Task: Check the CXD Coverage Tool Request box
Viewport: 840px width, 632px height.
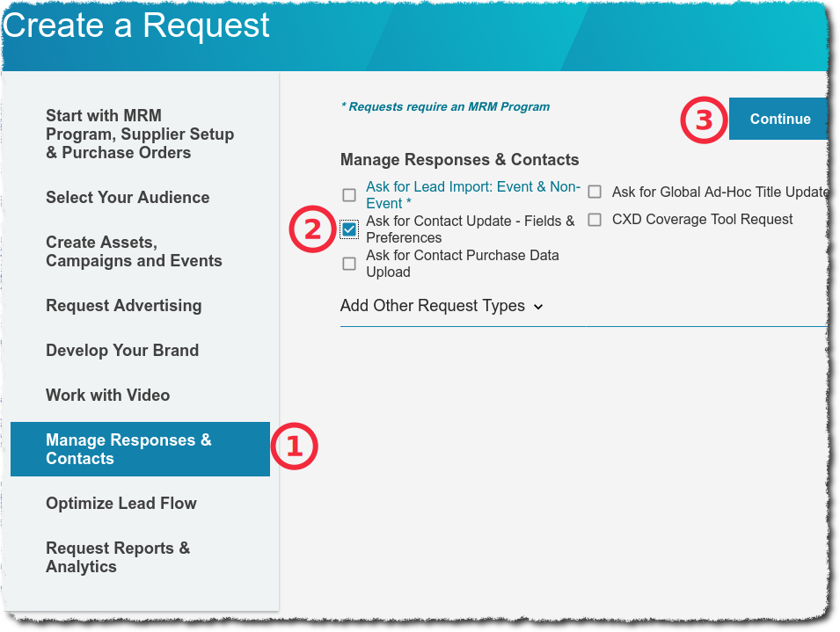Action: pos(595,220)
